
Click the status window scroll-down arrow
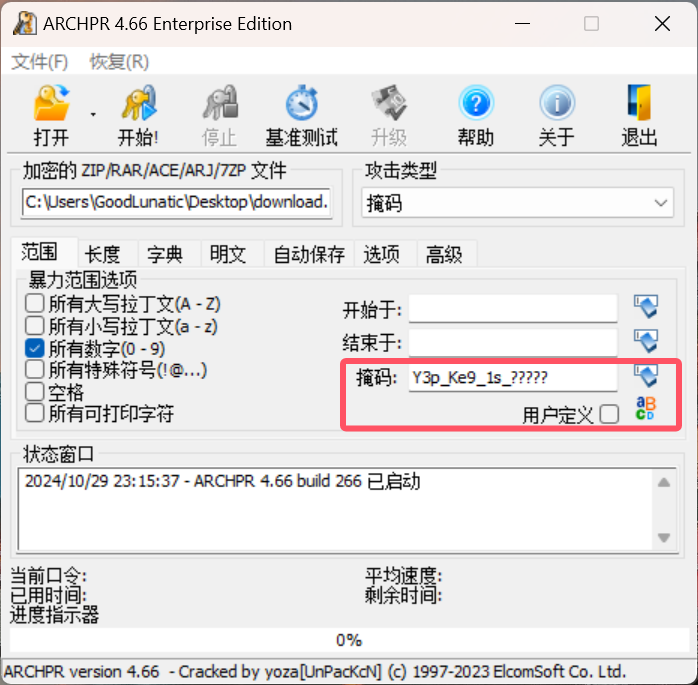click(x=664, y=538)
